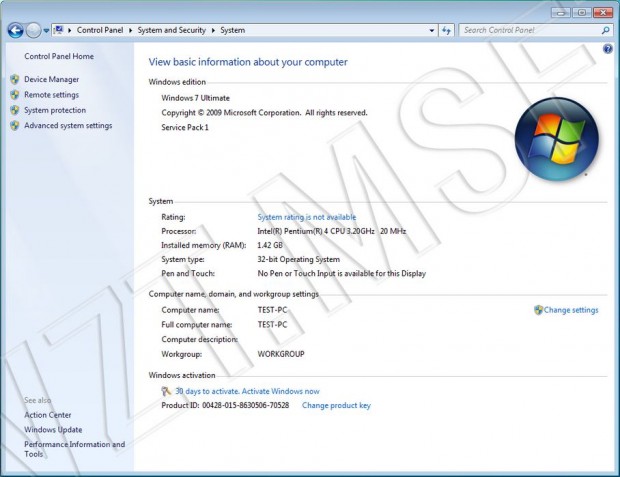Open Remote settings link
620x477 pixels.
point(51,95)
